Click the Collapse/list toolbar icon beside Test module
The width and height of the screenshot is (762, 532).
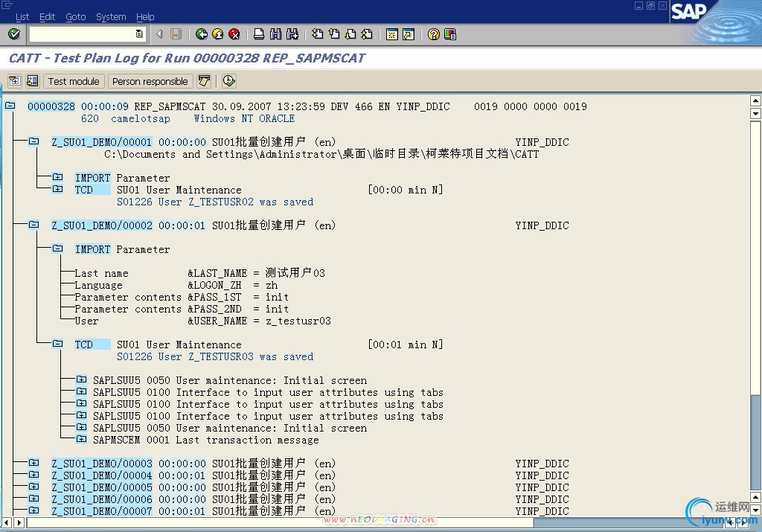pyautogui.click(x=33, y=81)
